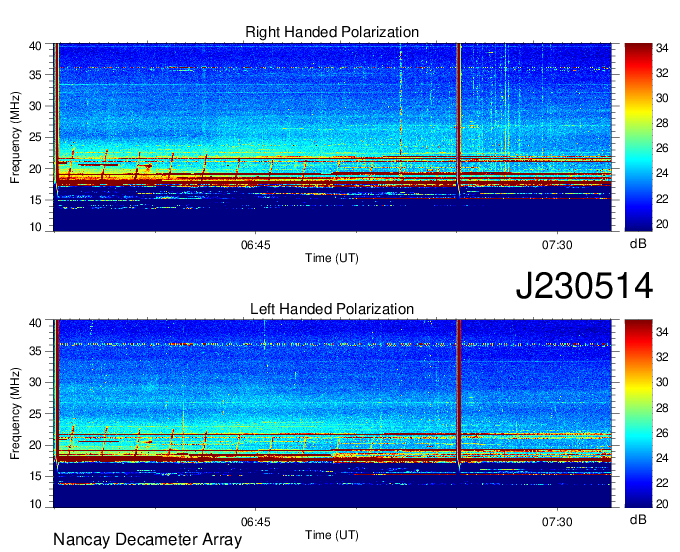Click the "34" value on the Left Handed colorbar
This screenshot has width=680, height=552.
coord(662,333)
